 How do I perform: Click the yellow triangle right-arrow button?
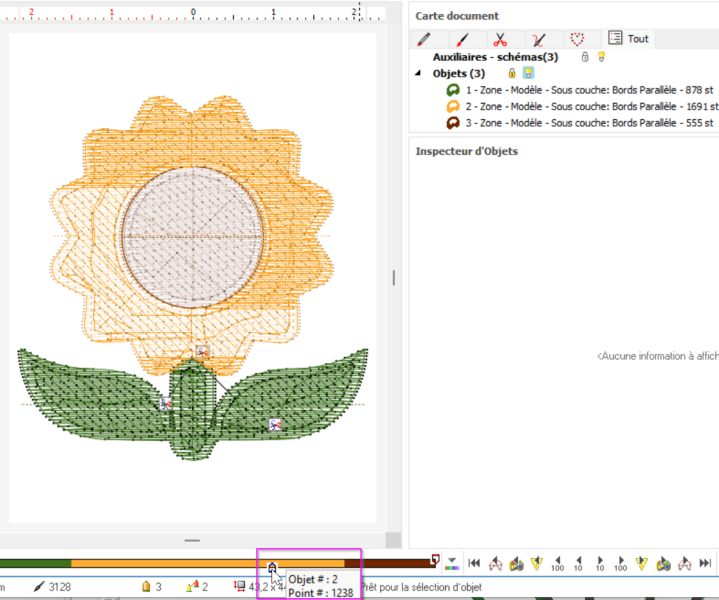click(x=642, y=563)
